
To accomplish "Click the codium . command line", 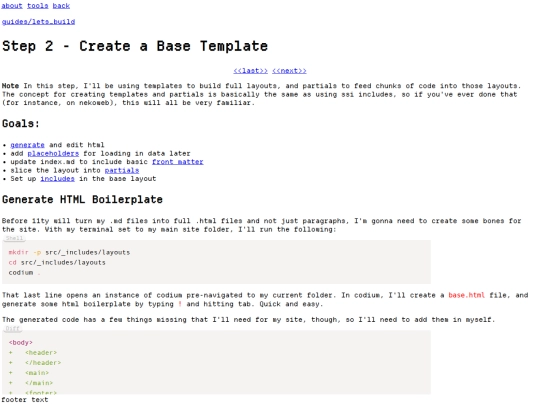I will (25, 272).
